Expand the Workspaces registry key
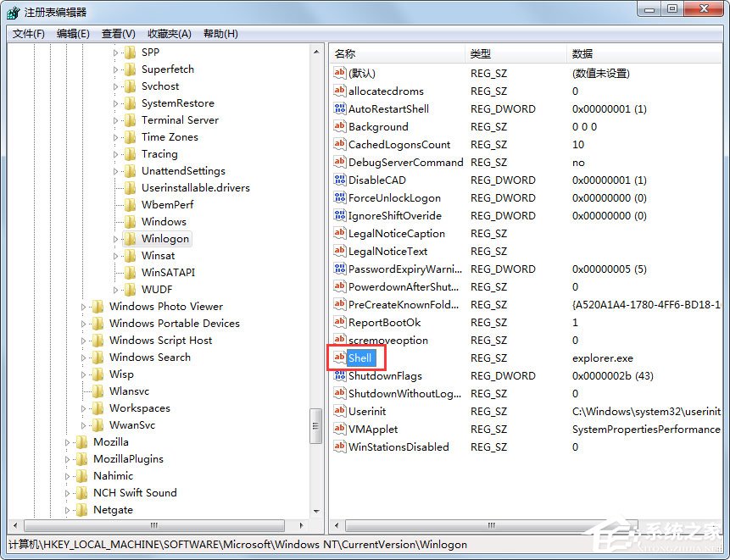This screenshot has width=730, height=560. (x=85, y=408)
